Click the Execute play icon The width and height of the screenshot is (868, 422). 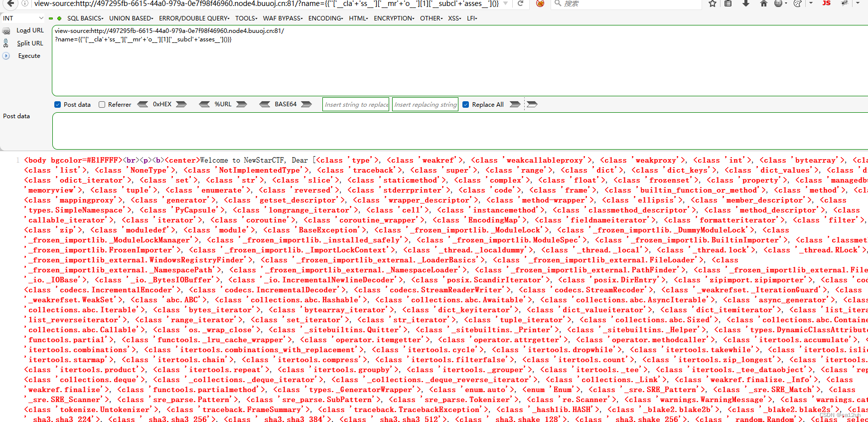point(6,56)
